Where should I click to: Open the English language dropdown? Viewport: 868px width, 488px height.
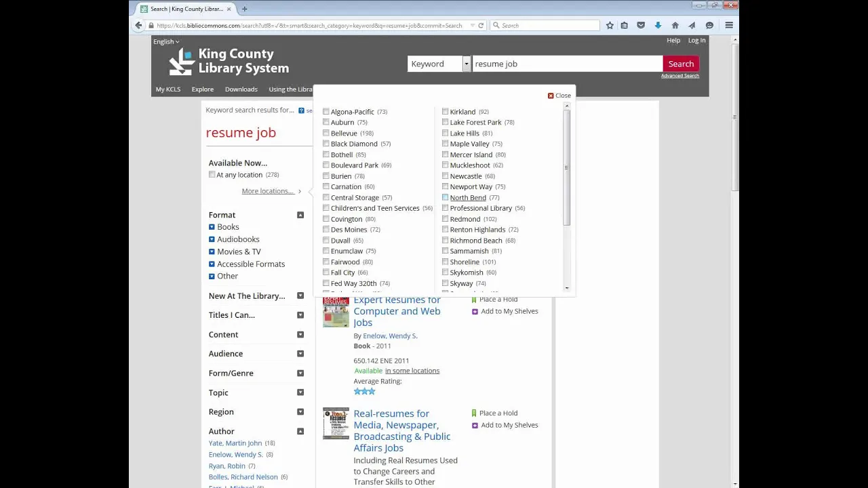166,41
